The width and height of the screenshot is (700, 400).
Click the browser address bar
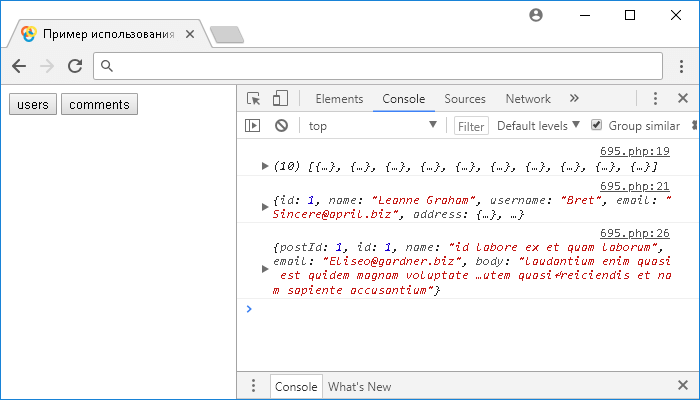coord(378,66)
